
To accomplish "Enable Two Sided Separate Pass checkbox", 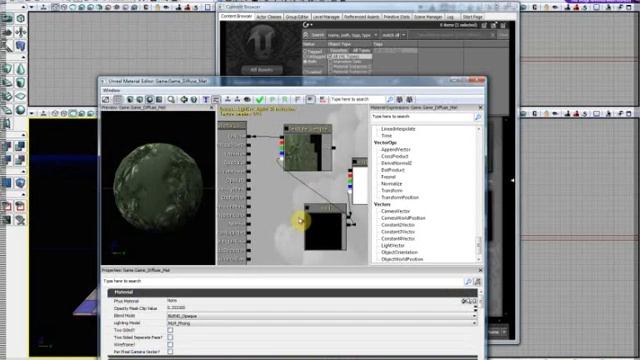I will (170, 338).
